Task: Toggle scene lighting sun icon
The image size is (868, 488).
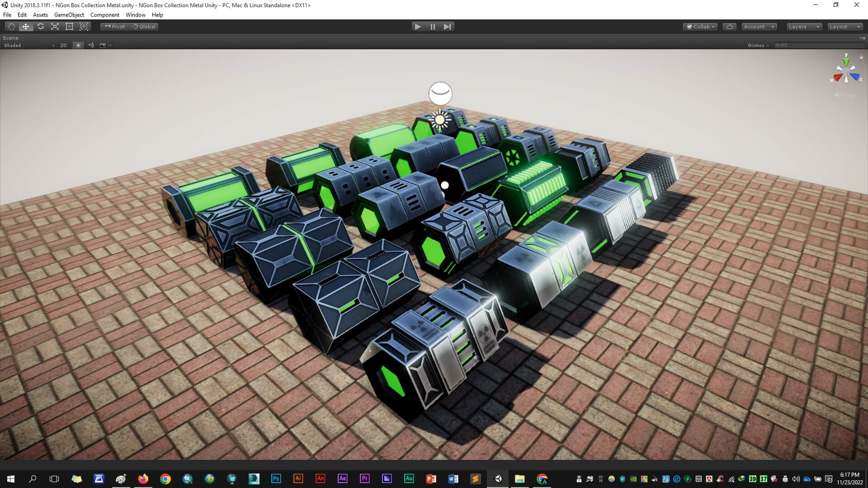Action: [x=78, y=45]
